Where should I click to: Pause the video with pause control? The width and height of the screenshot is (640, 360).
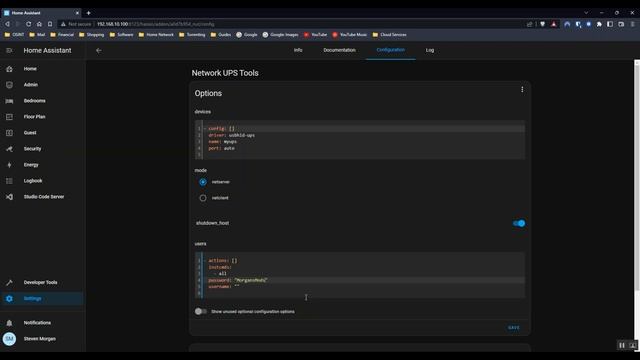point(622,345)
